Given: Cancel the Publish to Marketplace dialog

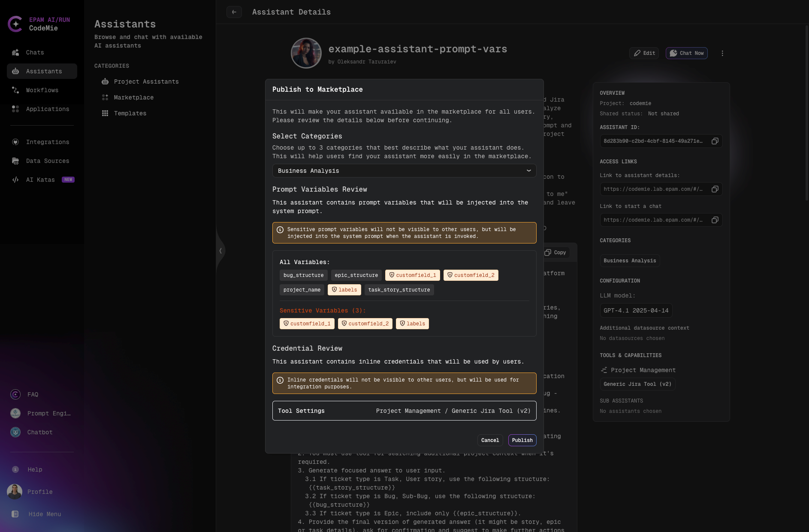Looking at the screenshot, I should pos(490,440).
